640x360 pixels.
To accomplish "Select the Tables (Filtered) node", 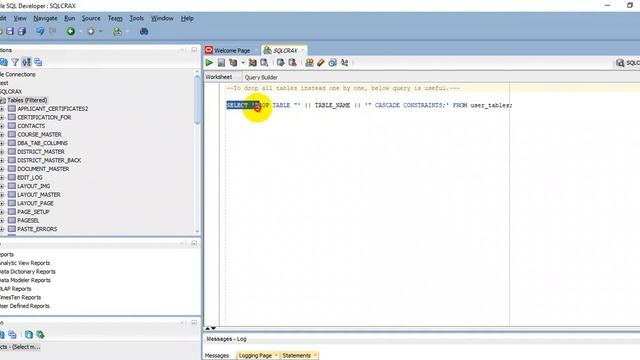I will pos(27,100).
